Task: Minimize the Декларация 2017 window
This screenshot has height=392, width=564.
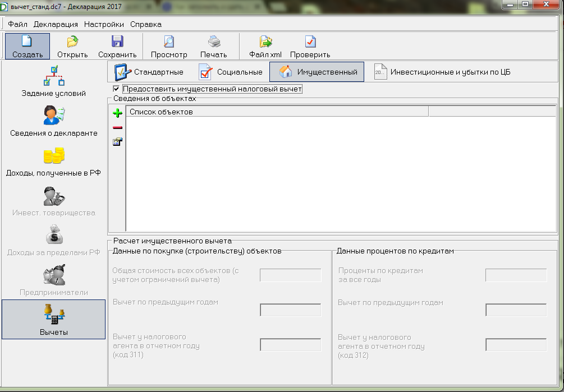Action: [510, 4]
